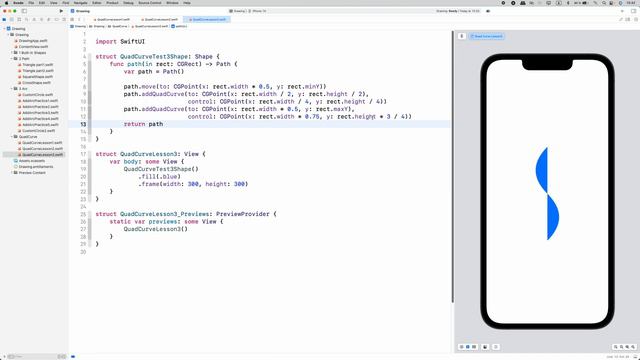Open the Apple menu
Image resolution: width=640 pixels, height=360 pixels.
tap(6, 3)
